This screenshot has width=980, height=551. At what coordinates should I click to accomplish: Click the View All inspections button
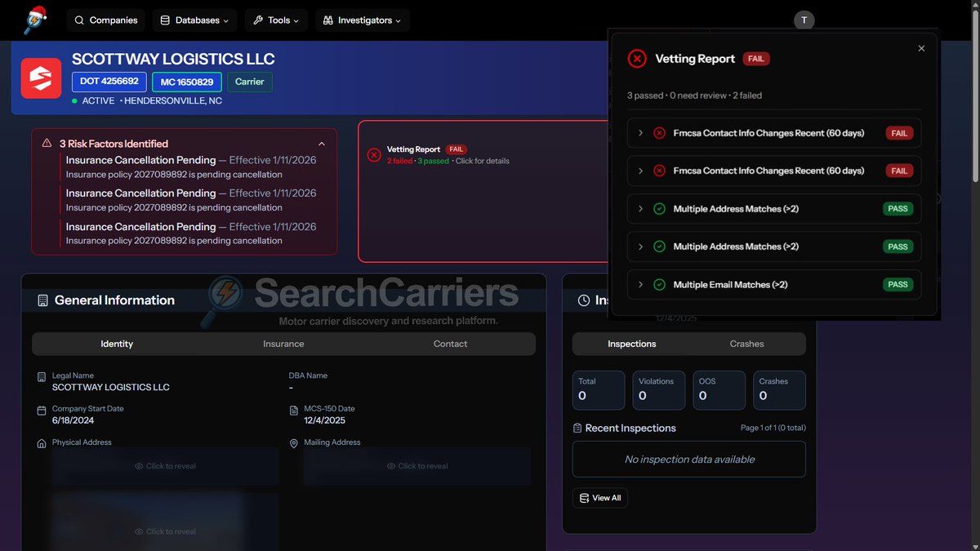(600, 498)
